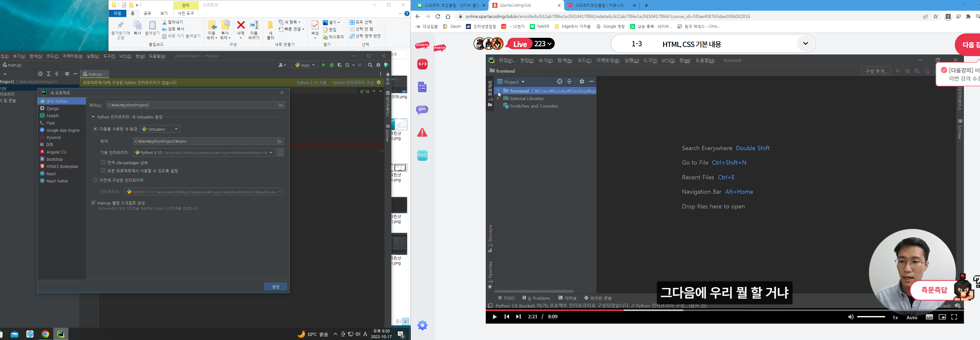This screenshot has width=980, height=340.
Task: Click NAVER bookmark in Chrome bookmarks bar
Action: 539,27
